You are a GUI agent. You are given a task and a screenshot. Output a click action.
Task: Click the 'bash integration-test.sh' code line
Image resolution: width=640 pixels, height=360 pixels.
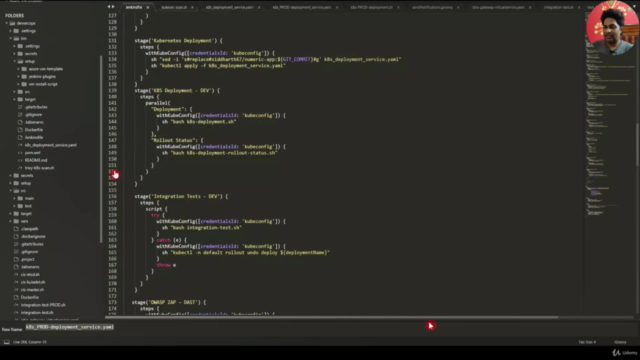(x=202, y=228)
